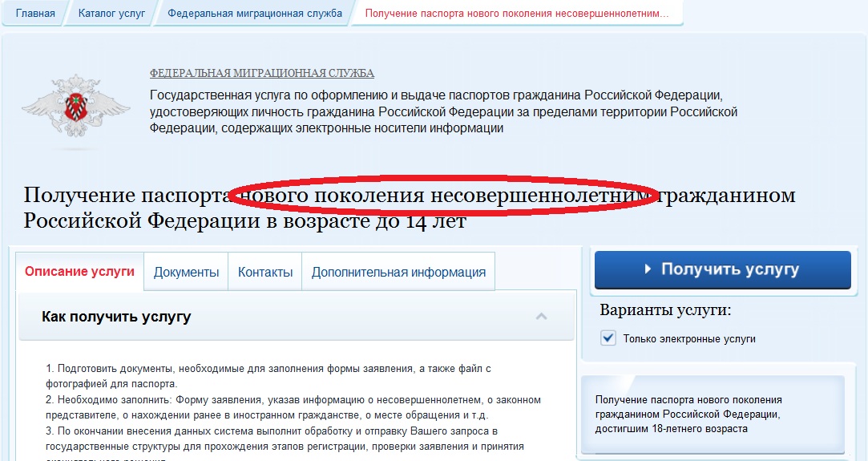868x461 pixels.
Task: Click the step 1 text Подготовить документы
Action: 268,376
